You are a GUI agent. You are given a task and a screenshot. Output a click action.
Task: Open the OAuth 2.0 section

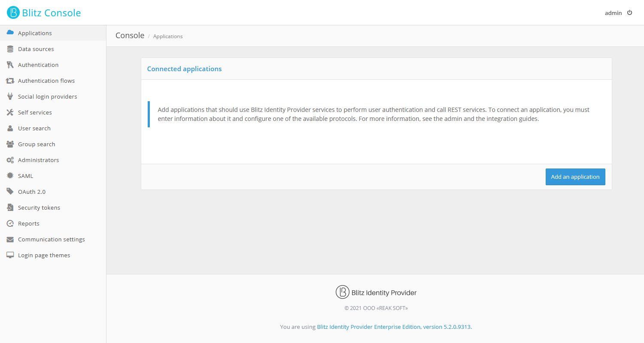[53, 192]
